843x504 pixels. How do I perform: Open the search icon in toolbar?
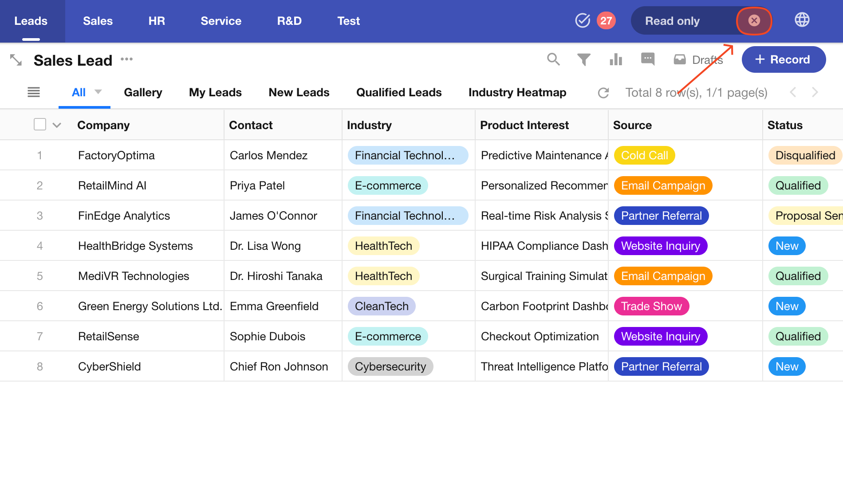553,59
